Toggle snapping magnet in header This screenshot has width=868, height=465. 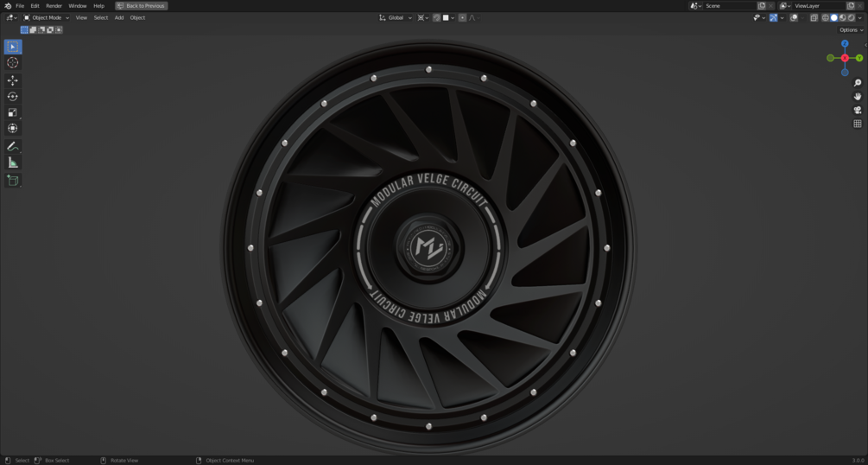click(437, 18)
